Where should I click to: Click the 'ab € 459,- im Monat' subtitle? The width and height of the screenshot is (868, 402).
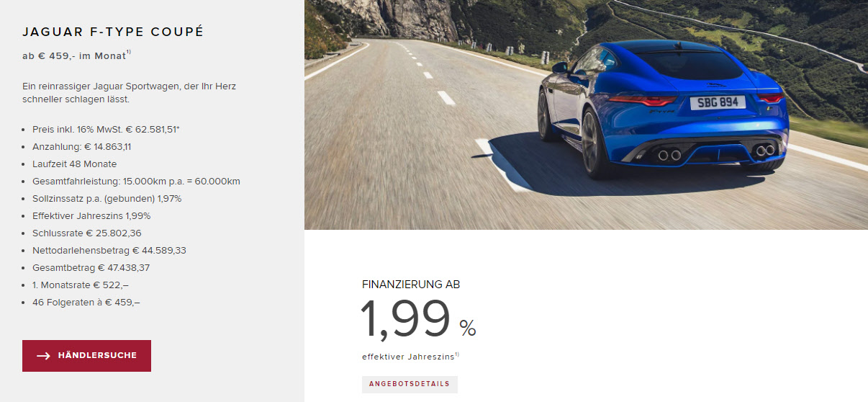74,55
